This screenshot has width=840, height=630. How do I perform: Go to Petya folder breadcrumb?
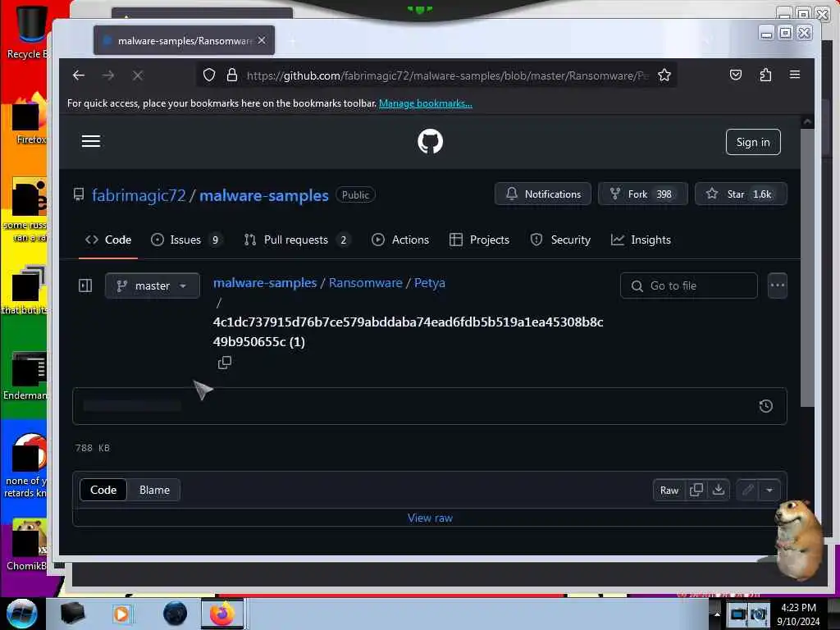430,283
